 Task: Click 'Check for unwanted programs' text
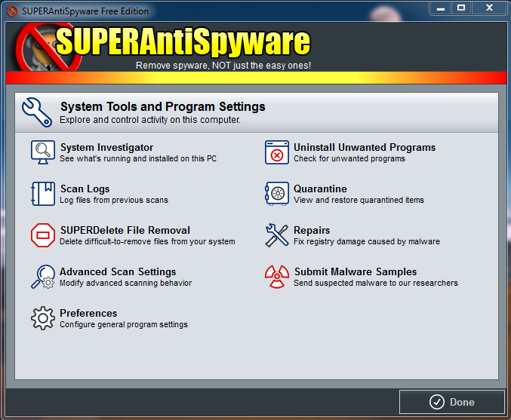pyautogui.click(x=349, y=158)
